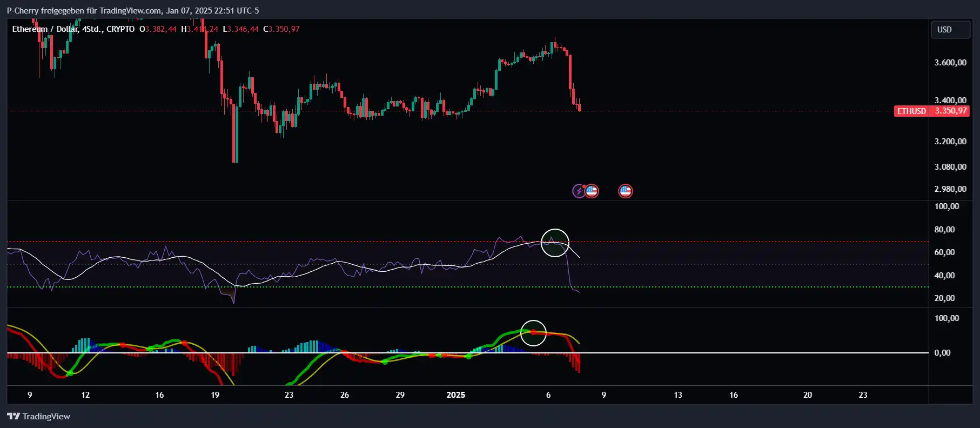This screenshot has width=980, height=428.
Task: Click the 13 date on time axis
Action: pos(678,395)
